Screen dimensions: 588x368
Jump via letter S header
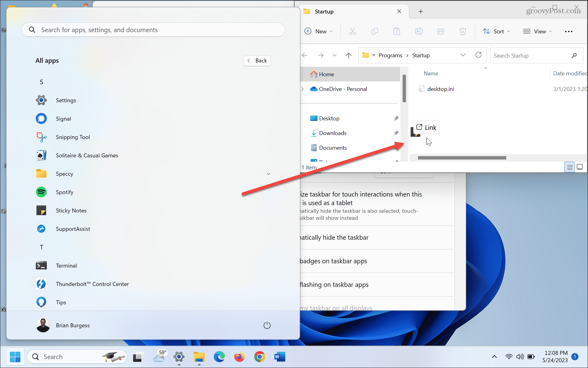tap(42, 82)
